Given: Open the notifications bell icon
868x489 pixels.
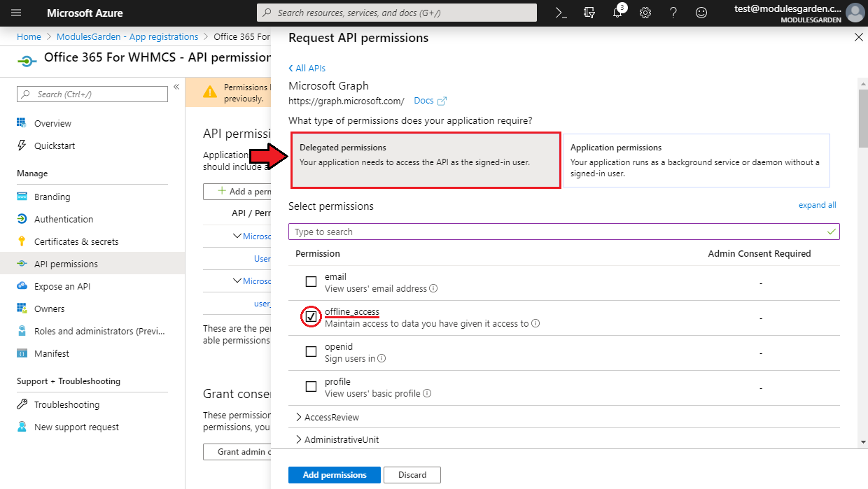Looking at the screenshot, I should pos(617,13).
